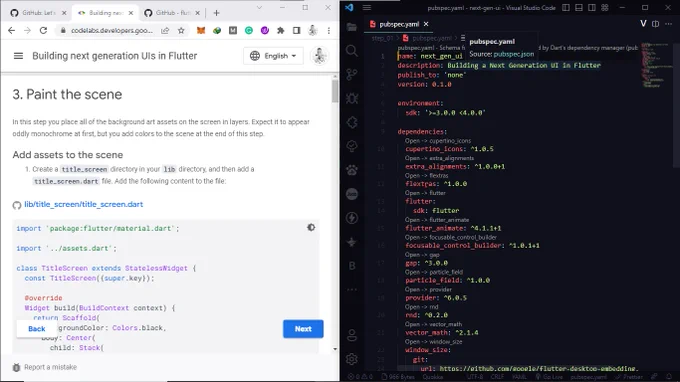Viewport: 680px width, 382px height.
Task: Split editor right icon
Action: click(x=655, y=24)
